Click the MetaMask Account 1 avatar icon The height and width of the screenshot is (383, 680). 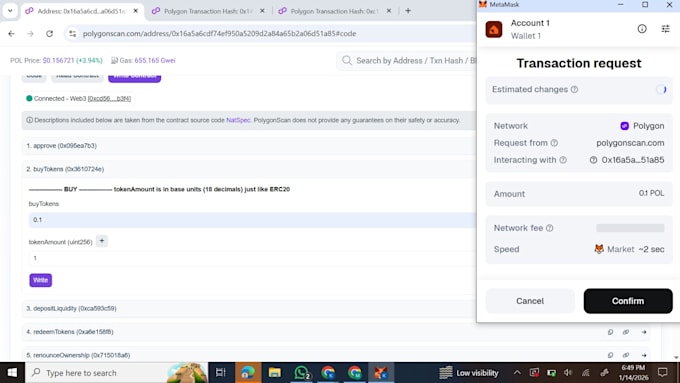494,29
